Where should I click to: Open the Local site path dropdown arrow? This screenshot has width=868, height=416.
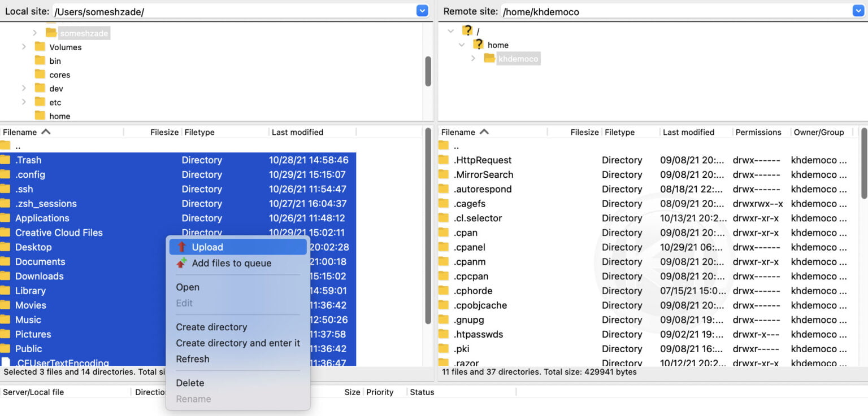(x=422, y=10)
